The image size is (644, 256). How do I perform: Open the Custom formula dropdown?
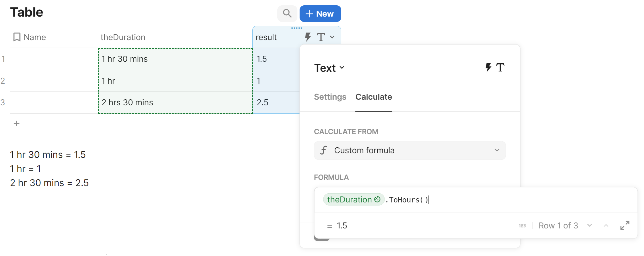pos(410,150)
